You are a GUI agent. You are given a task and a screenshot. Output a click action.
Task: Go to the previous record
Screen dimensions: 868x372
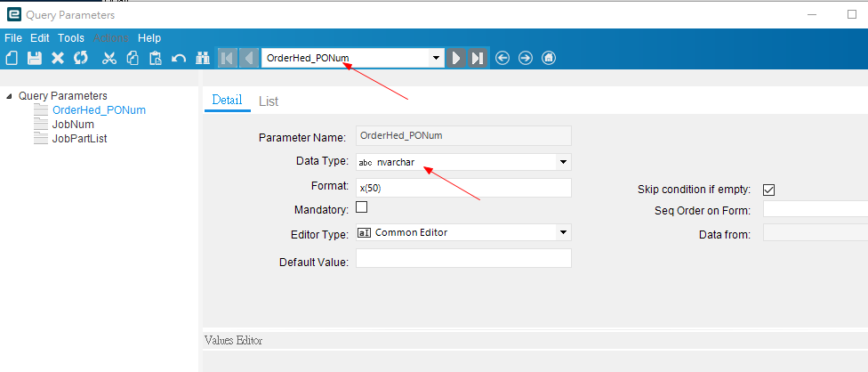[249, 58]
